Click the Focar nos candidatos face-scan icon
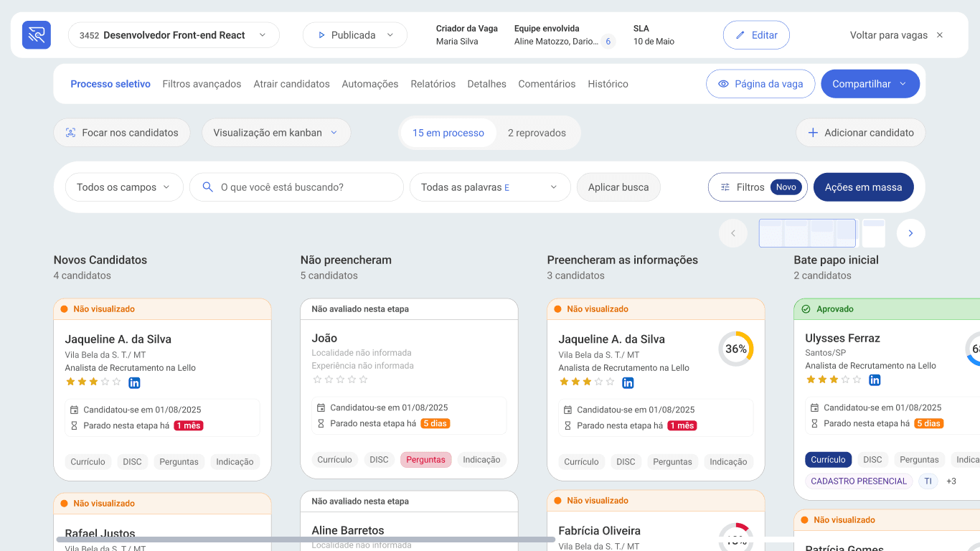The width and height of the screenshot is (980, 551). coord(70,132)
